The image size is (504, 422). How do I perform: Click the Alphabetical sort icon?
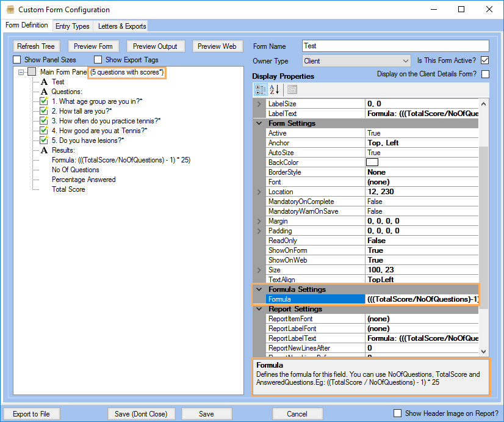pyautogui.click(x=274, y=90)
